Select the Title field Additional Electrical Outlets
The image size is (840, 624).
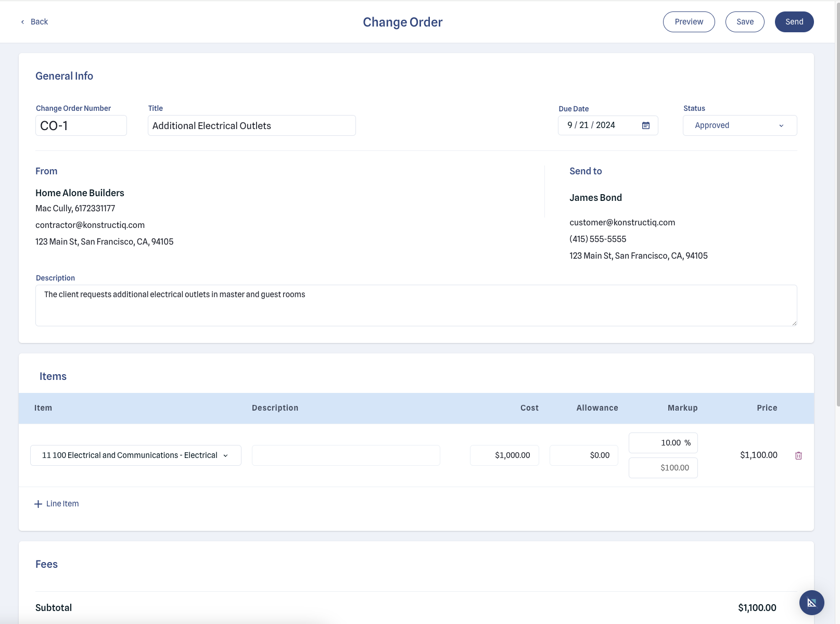251,125
